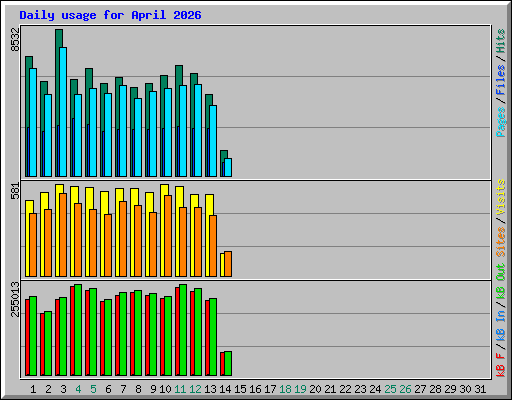Click the 'Visits' legend label

click(501, 197)
